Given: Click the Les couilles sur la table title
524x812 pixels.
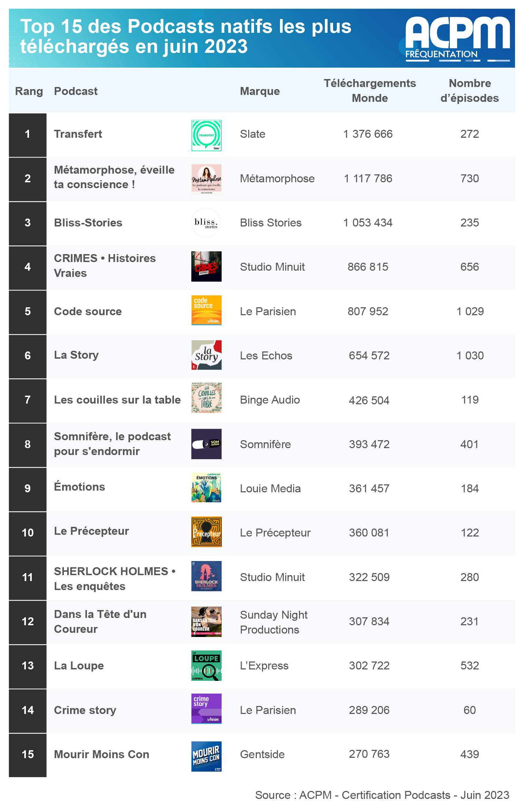Looking at the screenshot, I should pyautogui.click(x=117, y=400).
